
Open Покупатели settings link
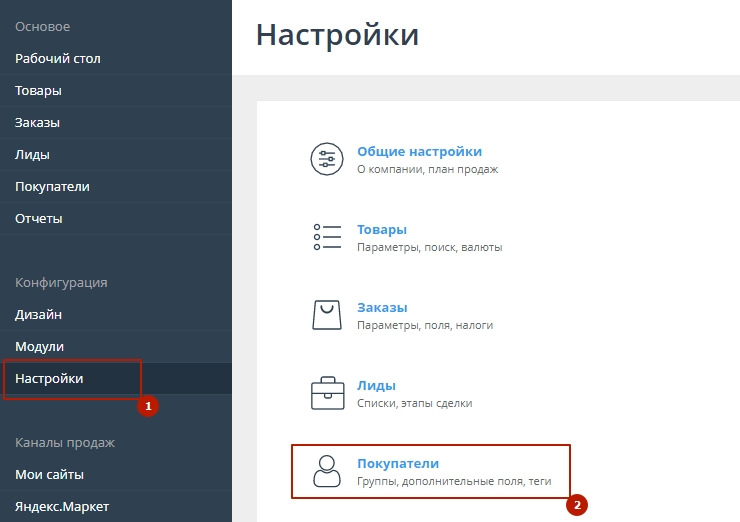pos(398,463)
